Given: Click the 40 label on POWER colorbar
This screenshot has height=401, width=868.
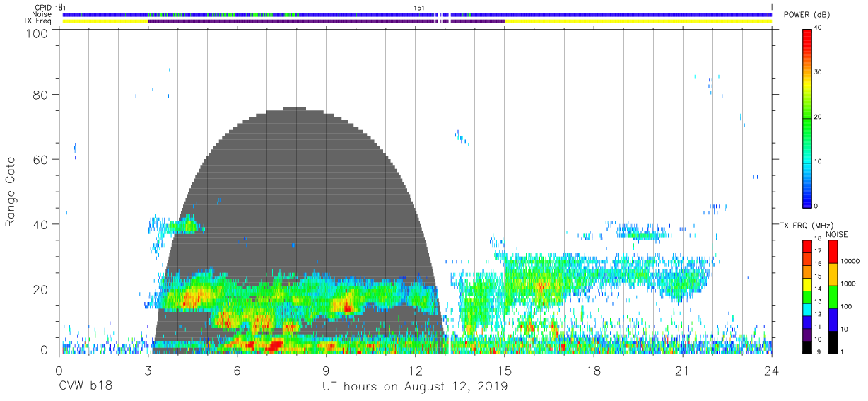Looking at the screenshot, I should tap(819, 28).
